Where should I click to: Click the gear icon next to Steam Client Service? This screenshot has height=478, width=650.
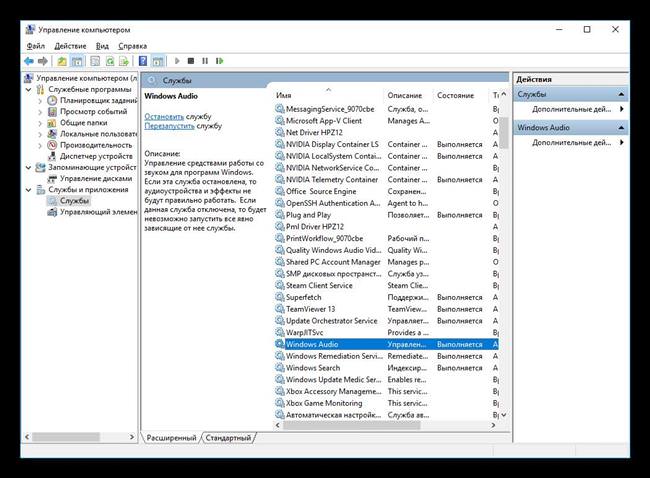tap(279, 285)
